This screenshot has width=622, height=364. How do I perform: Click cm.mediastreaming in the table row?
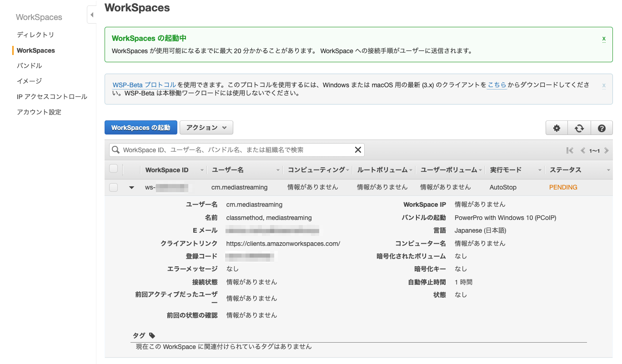pos(240,187)
